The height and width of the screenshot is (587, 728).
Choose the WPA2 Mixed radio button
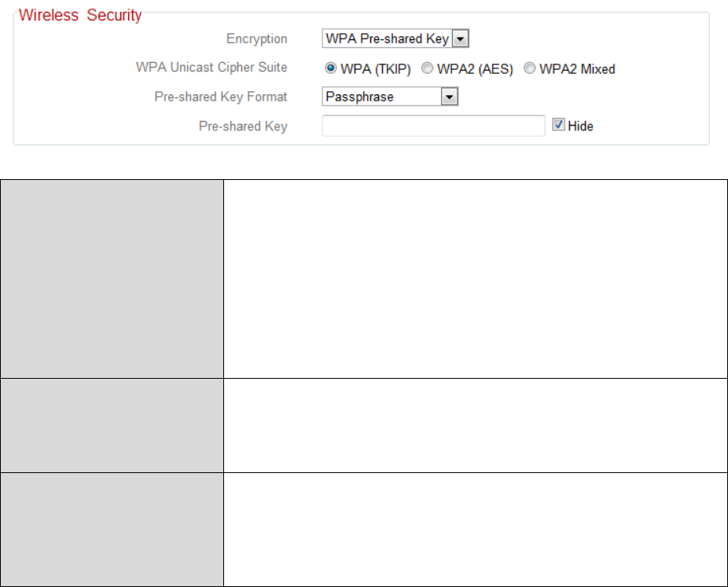[529, 69]
